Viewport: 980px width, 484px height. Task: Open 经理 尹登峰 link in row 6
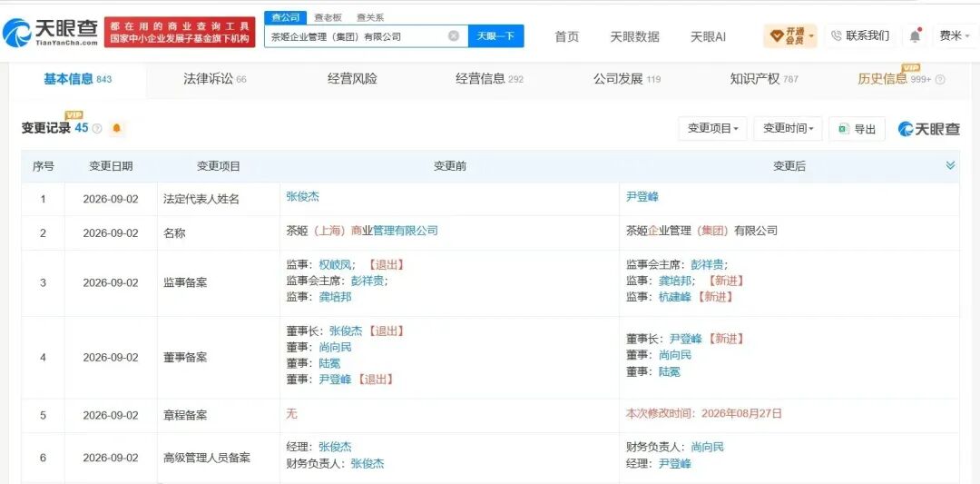[675, 463]
